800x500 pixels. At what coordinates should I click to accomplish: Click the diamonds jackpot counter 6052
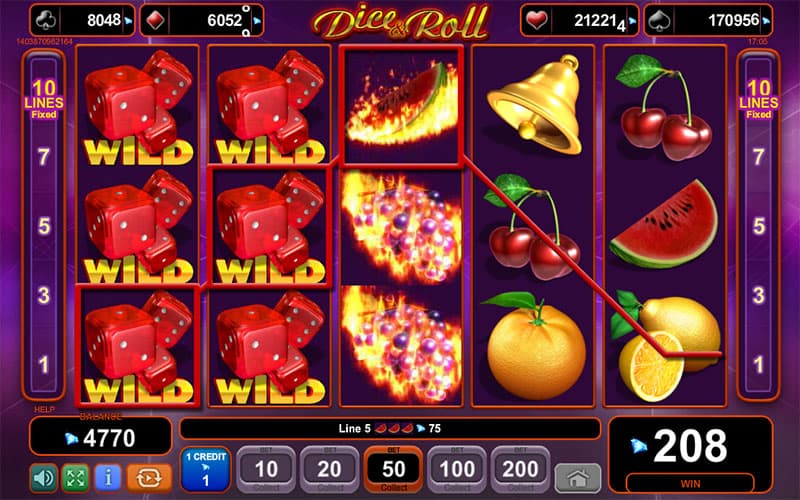click(x=202, y=20)
